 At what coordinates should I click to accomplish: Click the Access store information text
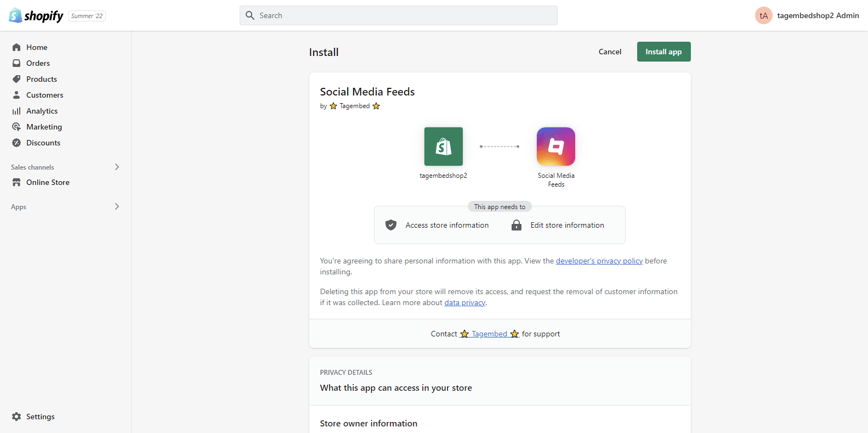pos(447,225)
